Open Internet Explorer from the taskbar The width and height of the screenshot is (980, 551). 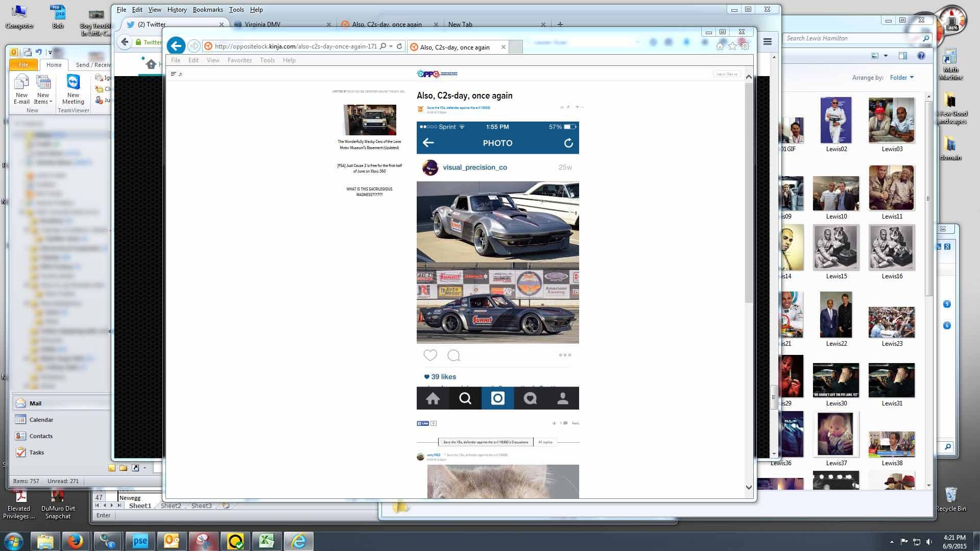[298, 541]
